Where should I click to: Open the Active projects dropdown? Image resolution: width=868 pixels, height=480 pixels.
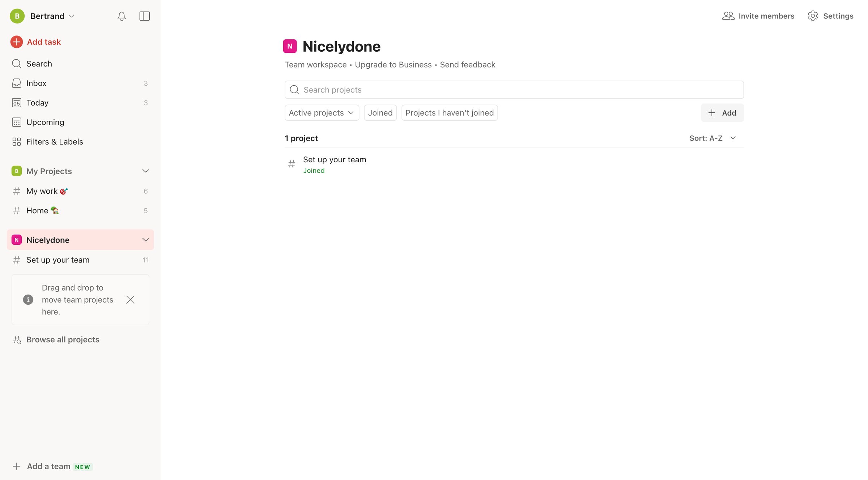tap(322, 113)
